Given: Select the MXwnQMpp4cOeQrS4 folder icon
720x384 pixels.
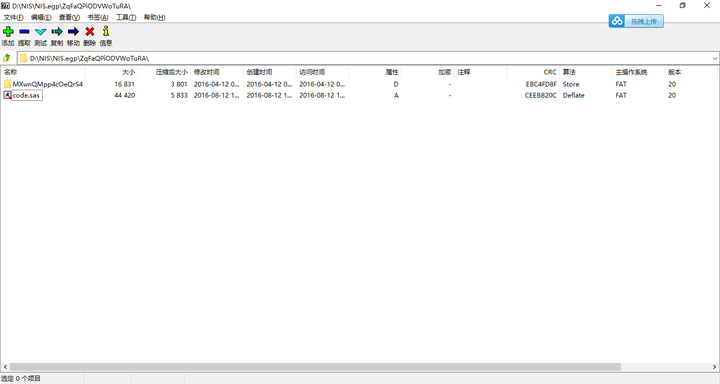Looking at the screenshot, I should pyautogui.click(x=7, y=84).
